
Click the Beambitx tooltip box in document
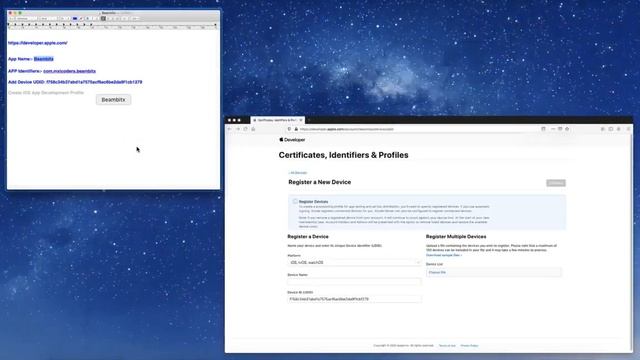113,100
